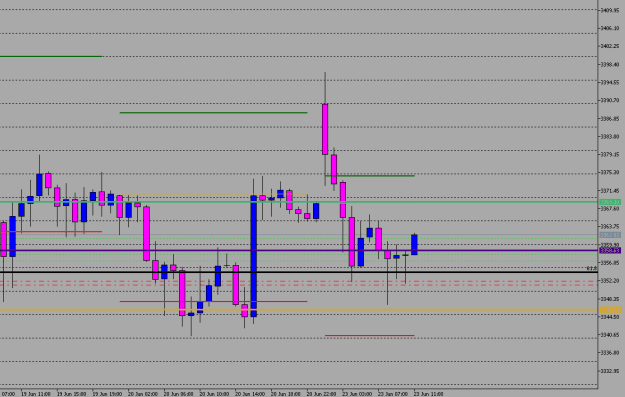
Task: Click the tallest magenta candle with highest wick
Action: click(x=325, y=129)
